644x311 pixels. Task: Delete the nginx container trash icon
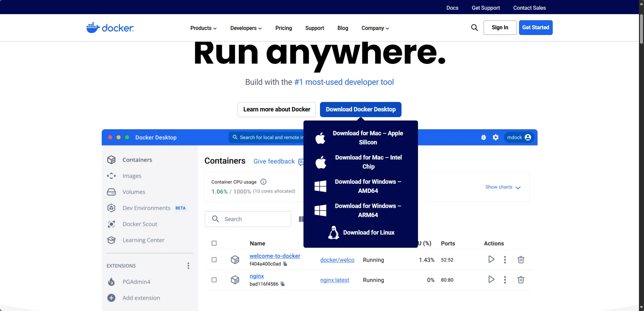pos(521,280)
